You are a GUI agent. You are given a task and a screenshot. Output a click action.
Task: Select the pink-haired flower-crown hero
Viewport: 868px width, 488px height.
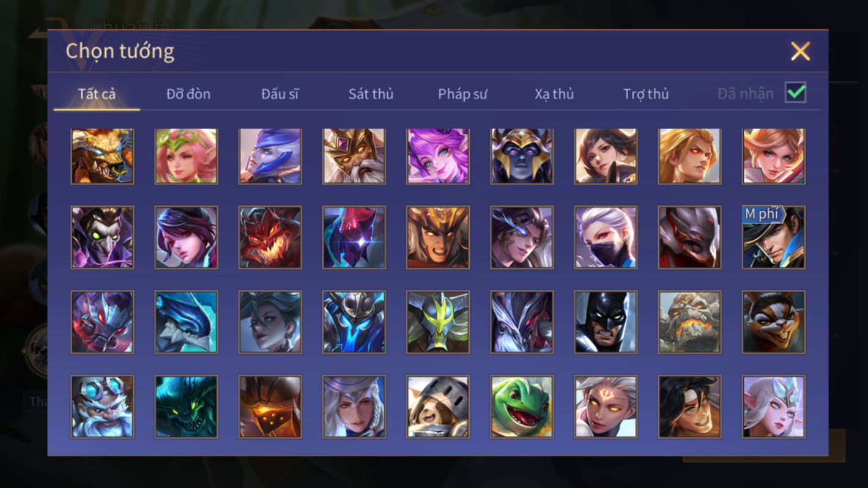click(186, 156)
